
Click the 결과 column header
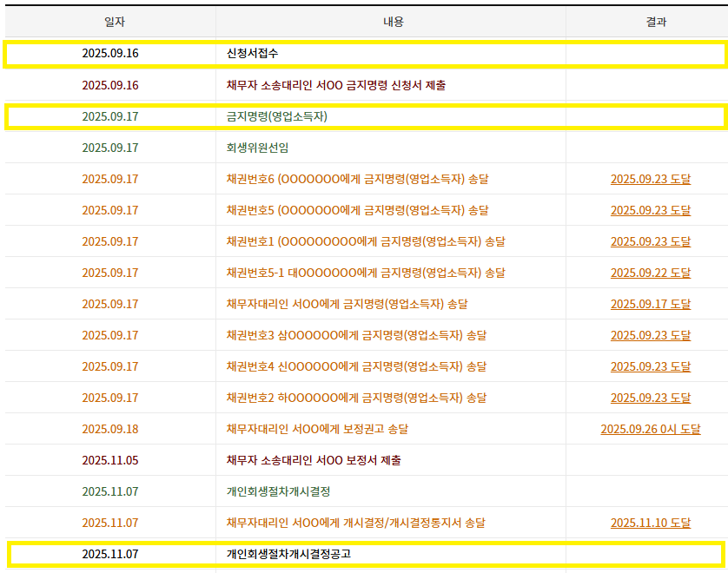point(656,22)
